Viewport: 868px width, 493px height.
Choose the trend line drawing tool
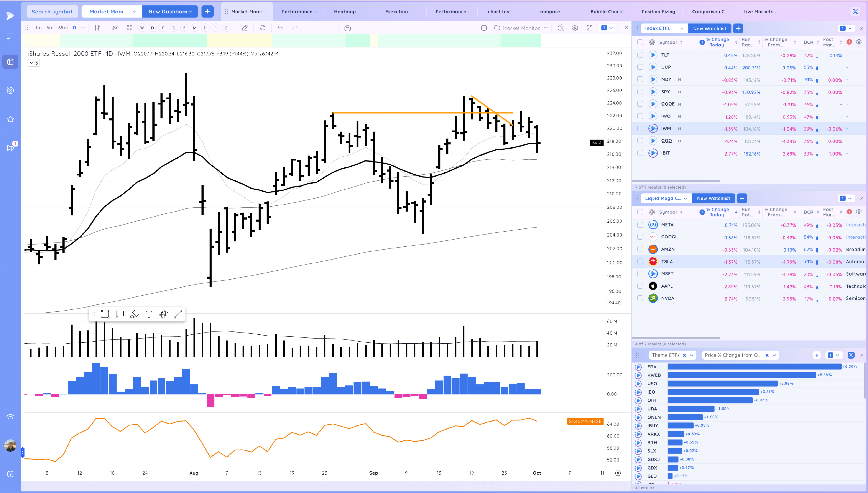178,314
